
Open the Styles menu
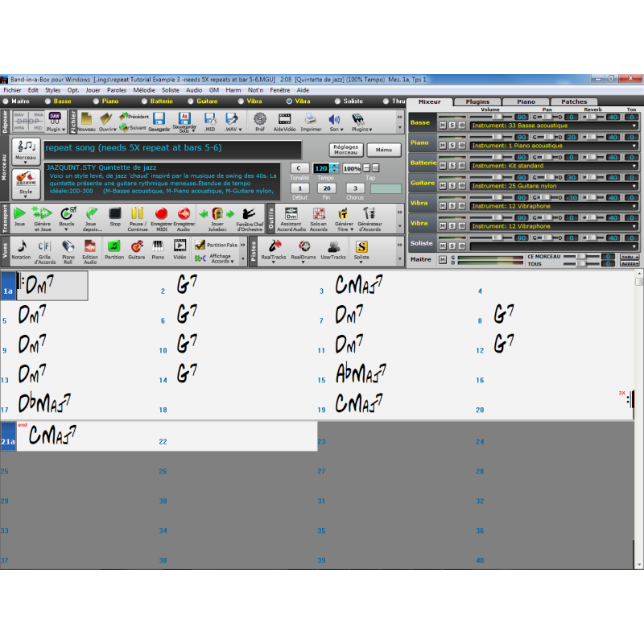(52, 90)
